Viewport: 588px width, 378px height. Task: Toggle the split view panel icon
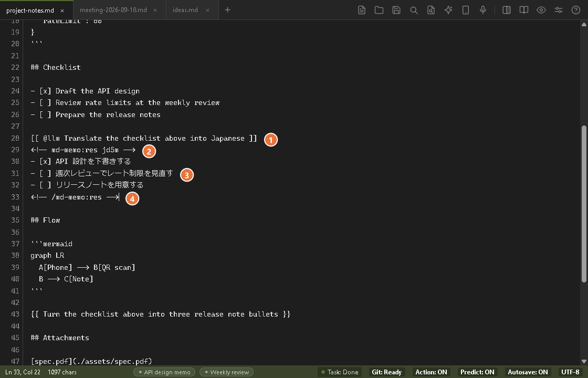[x=506, y=10]
